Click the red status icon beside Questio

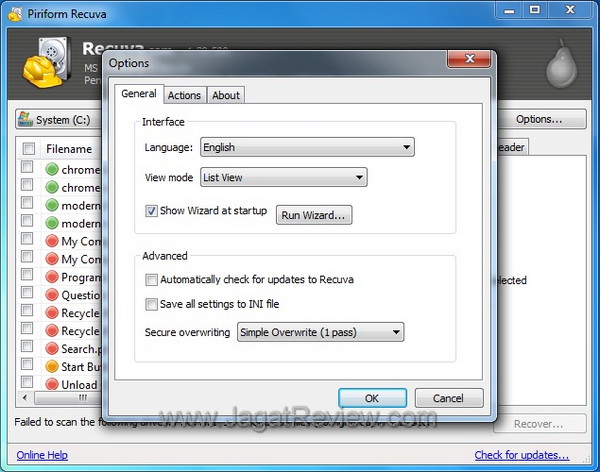click(53, 295)
